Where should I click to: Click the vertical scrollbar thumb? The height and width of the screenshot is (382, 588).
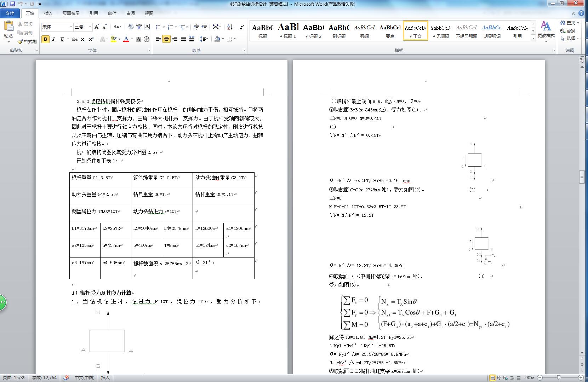click(x=582, y=177)
